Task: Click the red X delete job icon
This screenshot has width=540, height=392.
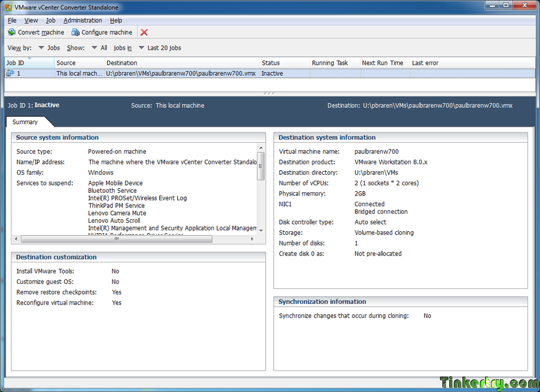Action: 144,32
